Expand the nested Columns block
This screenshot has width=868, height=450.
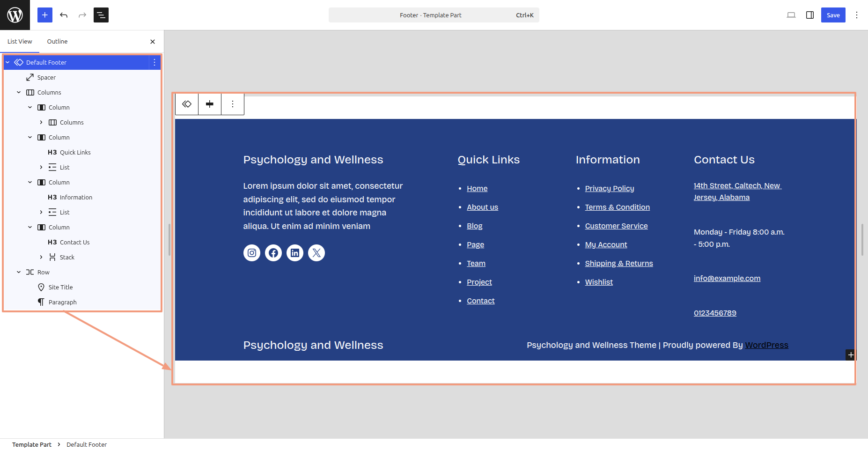click(41, 122)
